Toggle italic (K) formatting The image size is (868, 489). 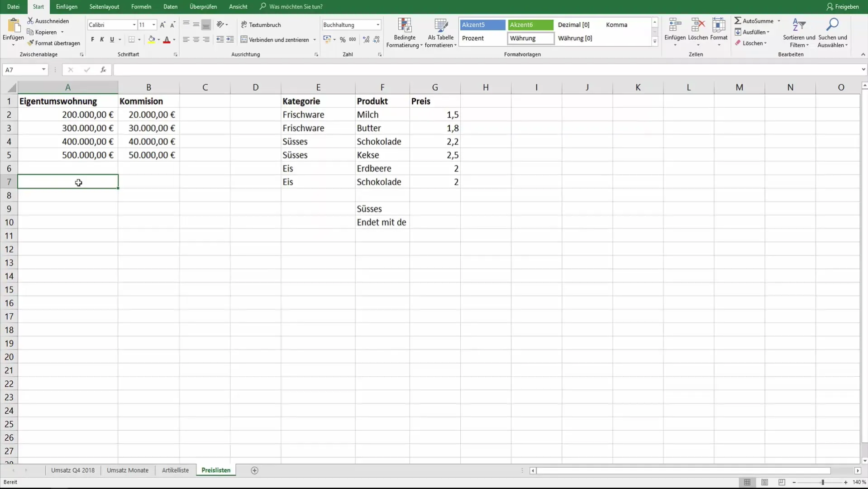pyautogui.click(x=102, y=40)
